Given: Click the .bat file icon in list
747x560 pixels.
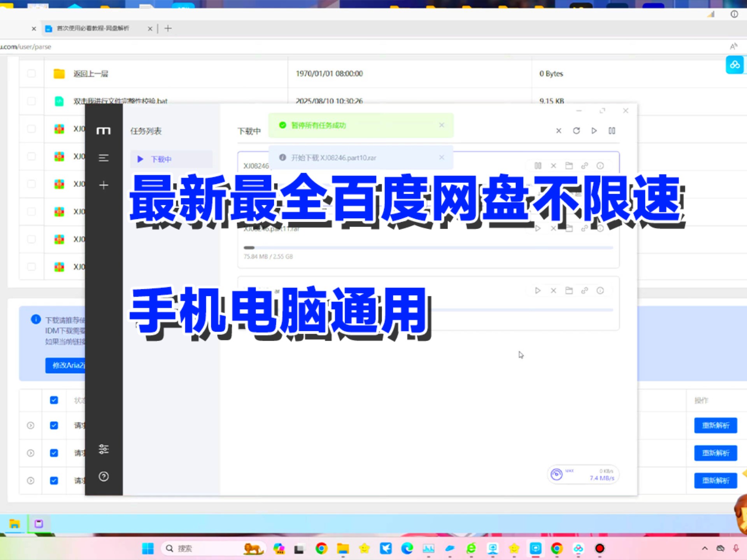Looking at the screenshot, I should click(59, 101).
